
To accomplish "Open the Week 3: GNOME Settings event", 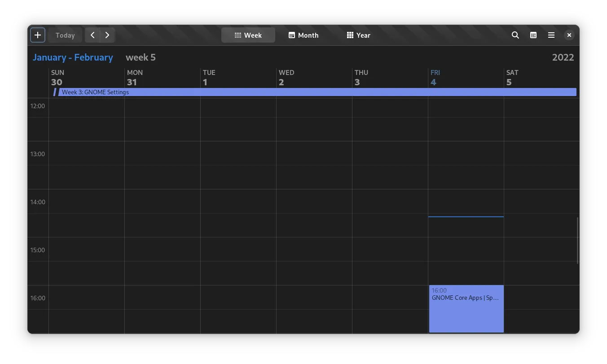I will coord(314,92).
